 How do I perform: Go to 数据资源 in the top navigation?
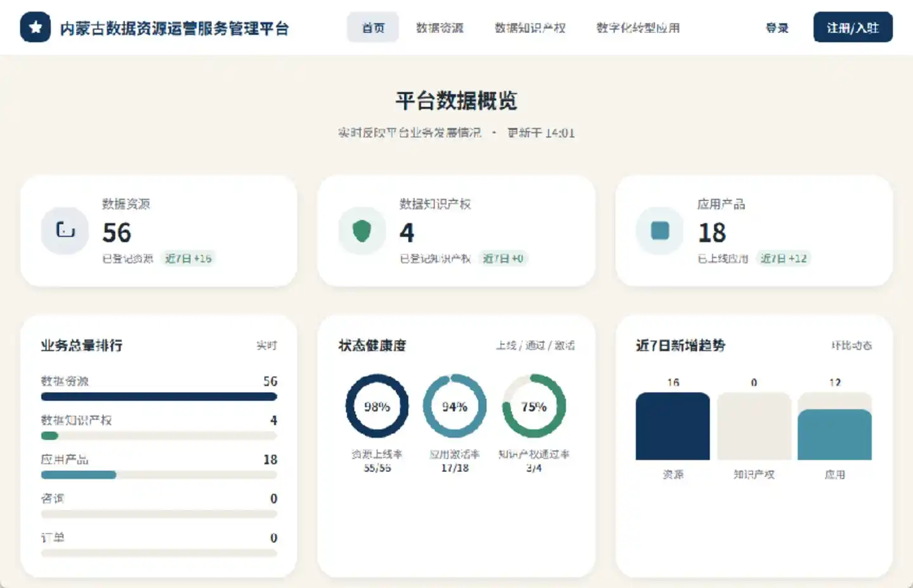[440, 27]
